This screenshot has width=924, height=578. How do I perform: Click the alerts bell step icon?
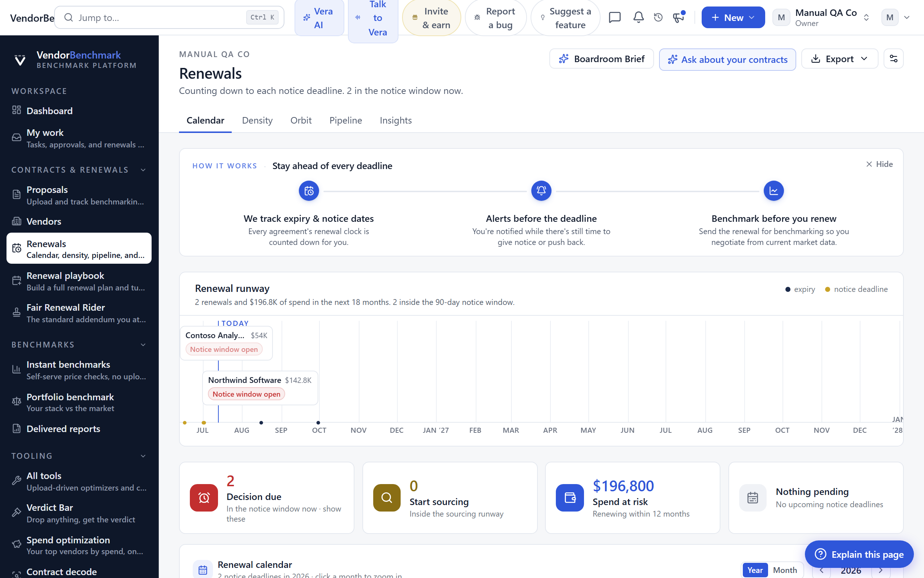pyautogui.click(x=541, y=191)
